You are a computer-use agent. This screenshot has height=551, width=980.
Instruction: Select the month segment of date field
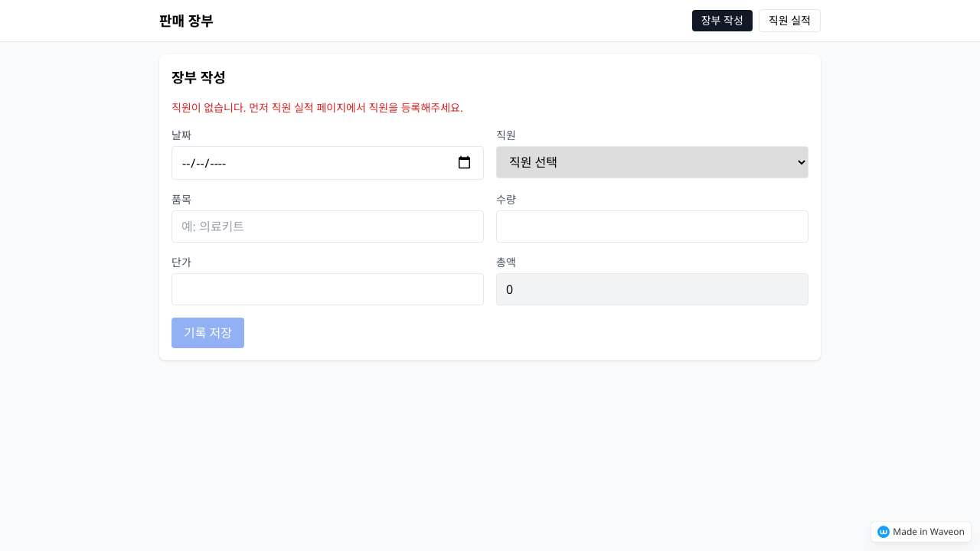[186, 163]
